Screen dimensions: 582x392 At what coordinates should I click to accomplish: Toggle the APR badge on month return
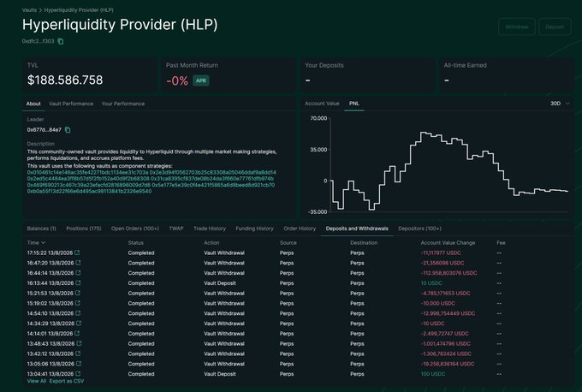click(x=201, y=80)
